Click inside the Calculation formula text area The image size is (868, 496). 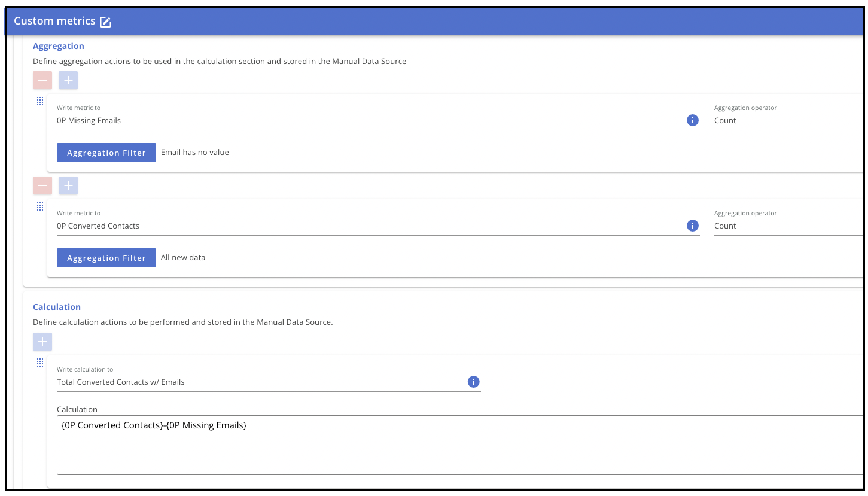459,445
